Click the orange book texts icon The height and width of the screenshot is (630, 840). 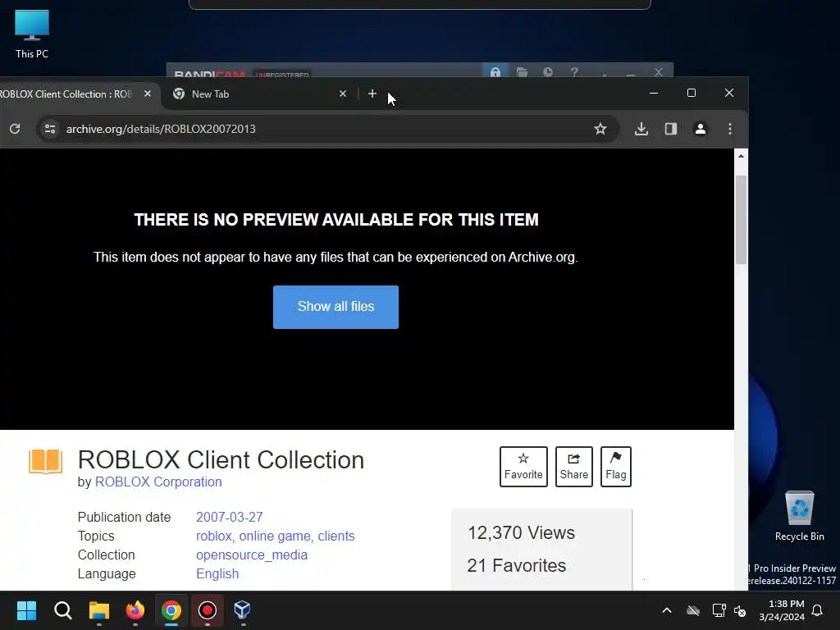pyautogui.click(x=46, y=461)
